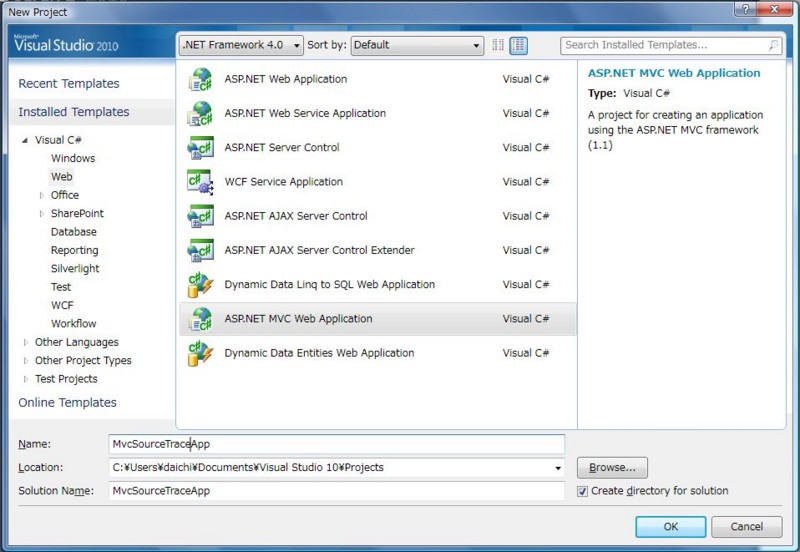Collapse the Visual C# tree node
The image size is (800, 552).
point(24,140)
